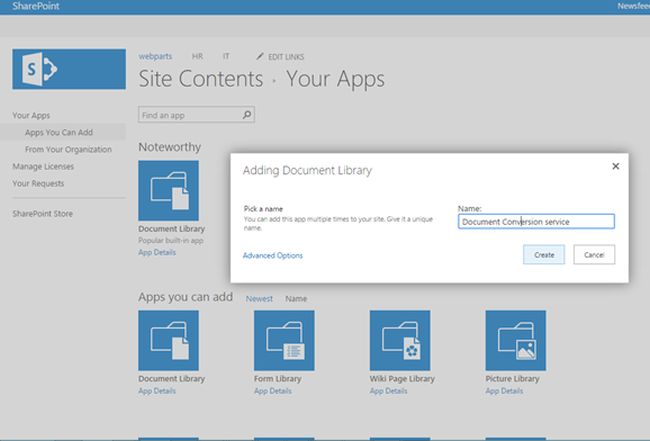Screen dimensions: 650x441
Task: Select the Wiki Page Library tile icon
Action: click(x=400, y=340)
